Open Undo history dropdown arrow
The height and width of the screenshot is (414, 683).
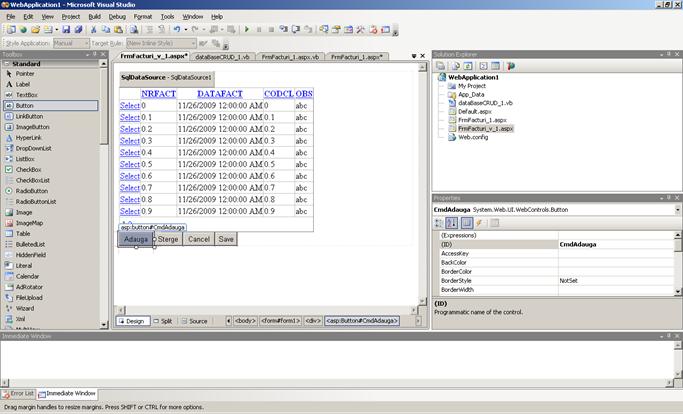click(186, 30)
